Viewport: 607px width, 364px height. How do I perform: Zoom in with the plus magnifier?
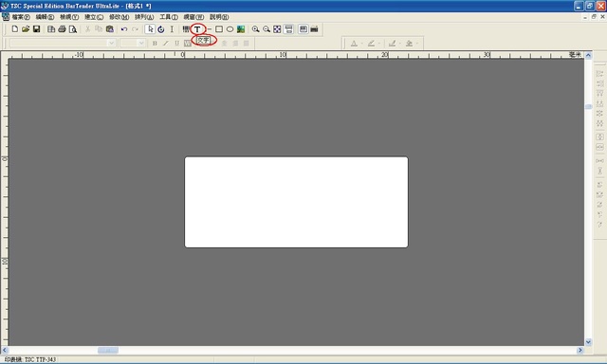255,29
